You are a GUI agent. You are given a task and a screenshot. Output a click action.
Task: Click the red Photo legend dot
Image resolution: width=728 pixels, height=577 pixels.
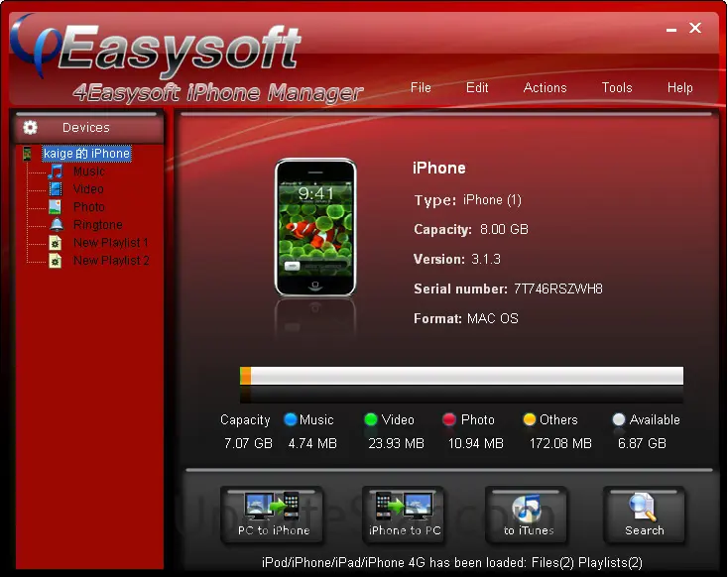449,419
